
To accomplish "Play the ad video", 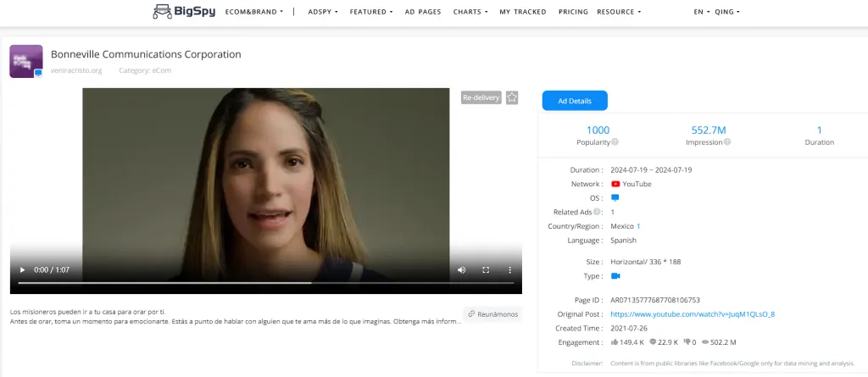I will [x=22, y=270].
